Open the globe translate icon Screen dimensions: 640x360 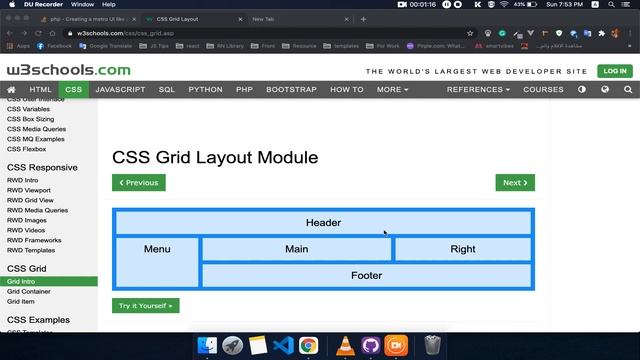pos(605,89)
